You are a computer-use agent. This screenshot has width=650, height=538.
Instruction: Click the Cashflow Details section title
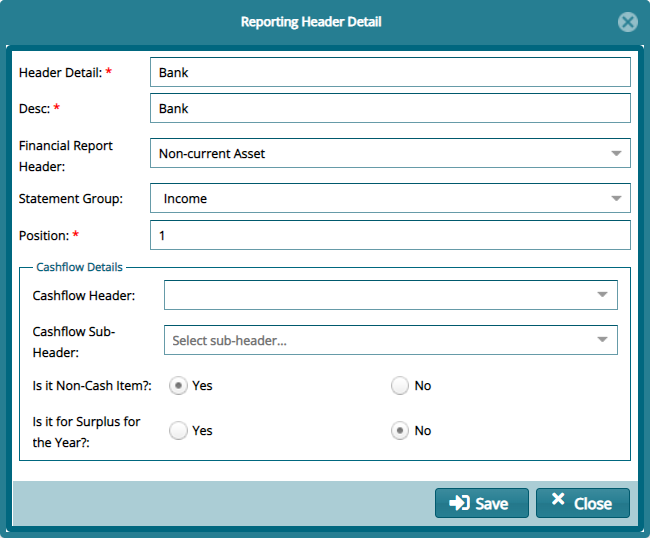(79, 267)
